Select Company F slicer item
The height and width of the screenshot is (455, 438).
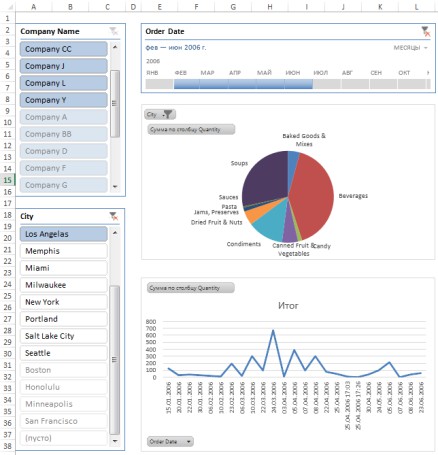[64, 168]
